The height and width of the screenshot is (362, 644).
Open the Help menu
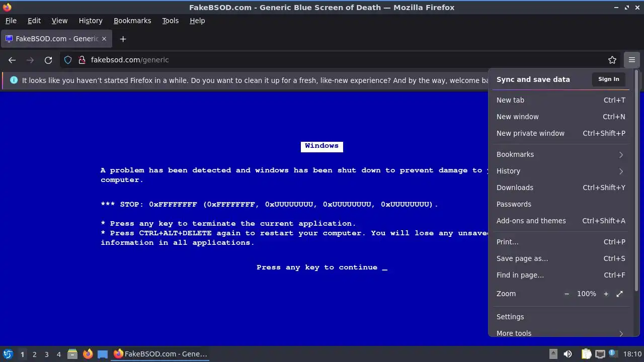point(197,21)
